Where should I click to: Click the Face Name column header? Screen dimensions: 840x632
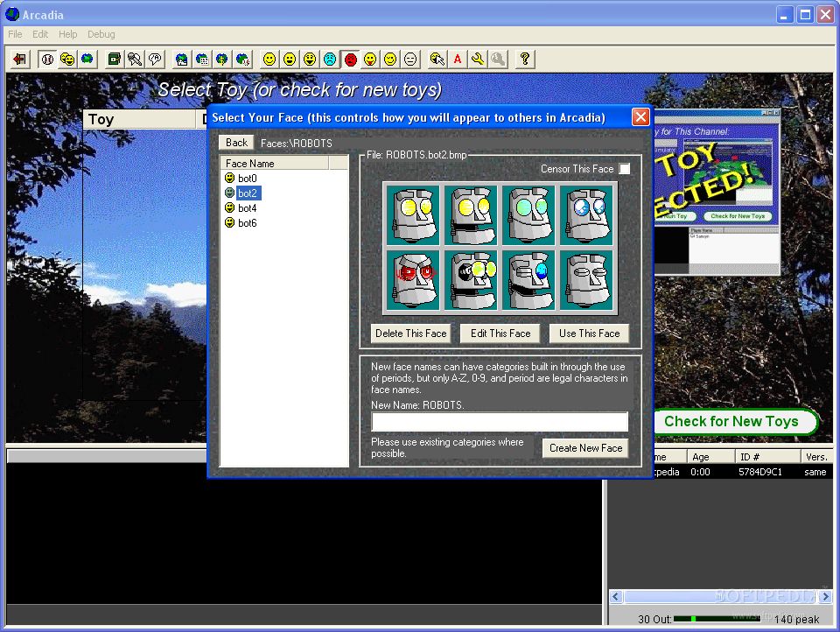(x=275, y=163)
